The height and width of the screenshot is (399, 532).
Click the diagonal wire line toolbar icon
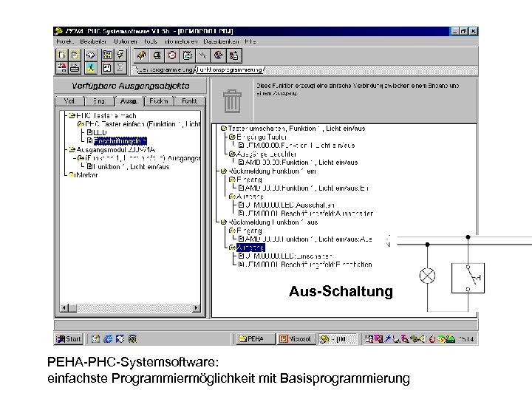pyautogui.click(x=203, y=55)
